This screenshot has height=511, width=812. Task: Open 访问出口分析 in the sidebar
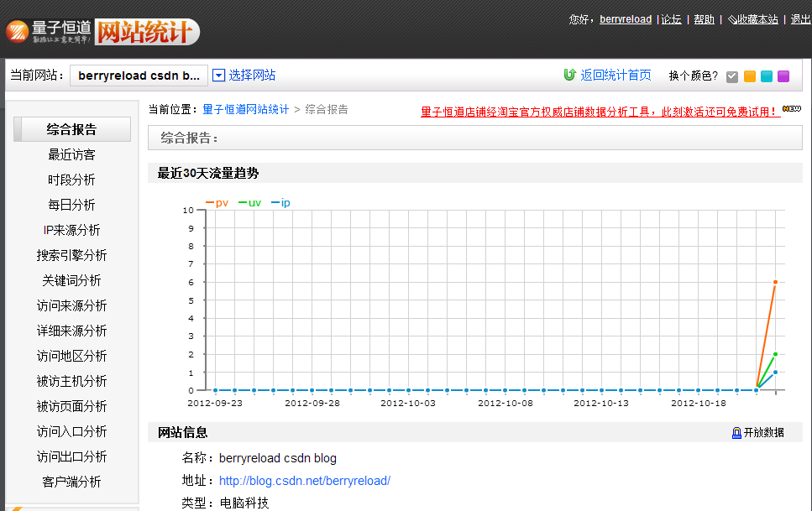[72, 456]
